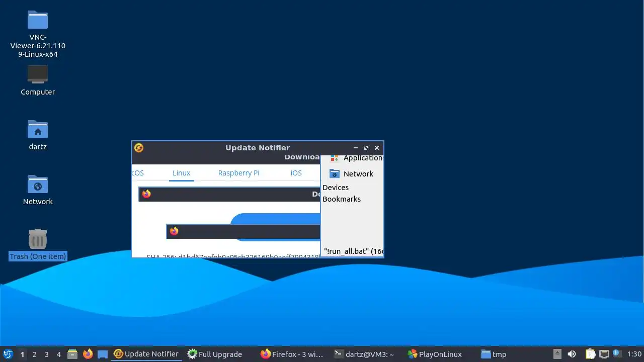Launch file manager from the taskbar quick-launch
Image resolution: width=644 pixels, height=362 pixels.
(x=72, y=354)
